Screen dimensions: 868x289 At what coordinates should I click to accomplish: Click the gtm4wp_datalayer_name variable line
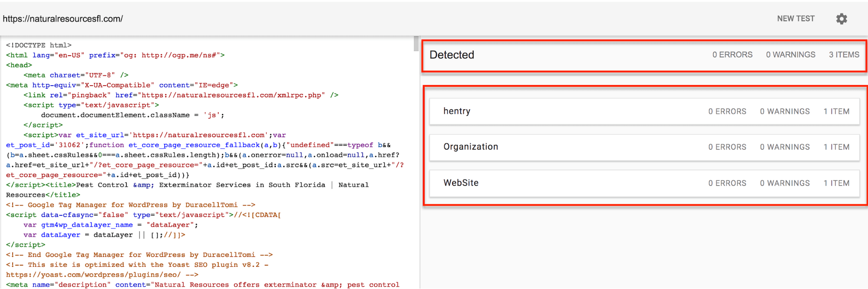[x=111, y=225]
